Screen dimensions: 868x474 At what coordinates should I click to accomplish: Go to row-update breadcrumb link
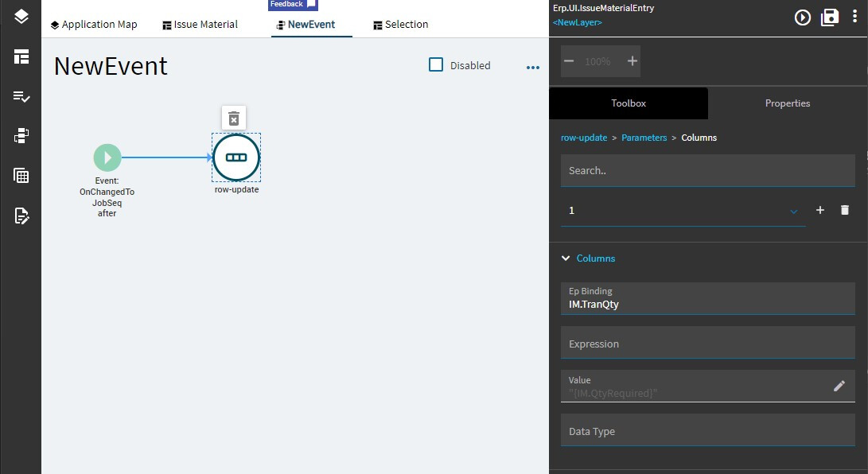click(x=584, y=138)
